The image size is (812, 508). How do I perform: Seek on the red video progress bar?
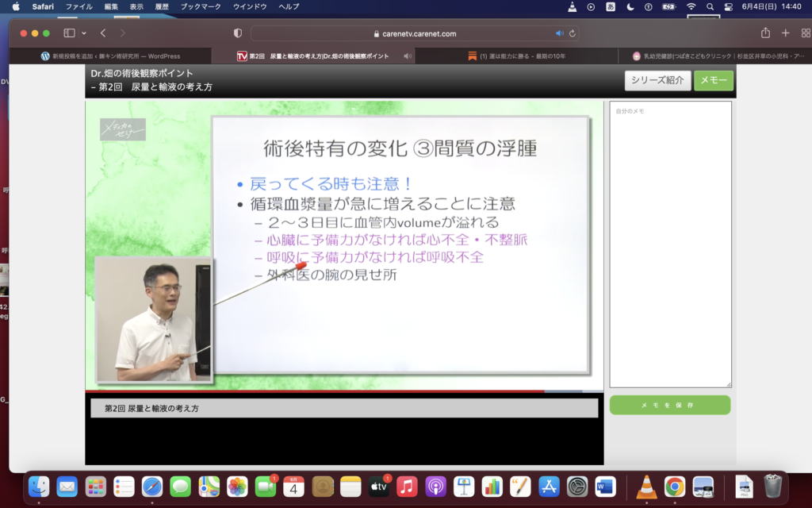[317, 391]
